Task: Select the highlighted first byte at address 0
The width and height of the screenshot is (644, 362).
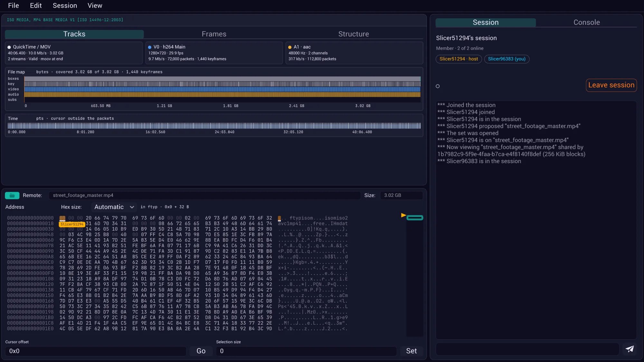Action: click(62, 218)
